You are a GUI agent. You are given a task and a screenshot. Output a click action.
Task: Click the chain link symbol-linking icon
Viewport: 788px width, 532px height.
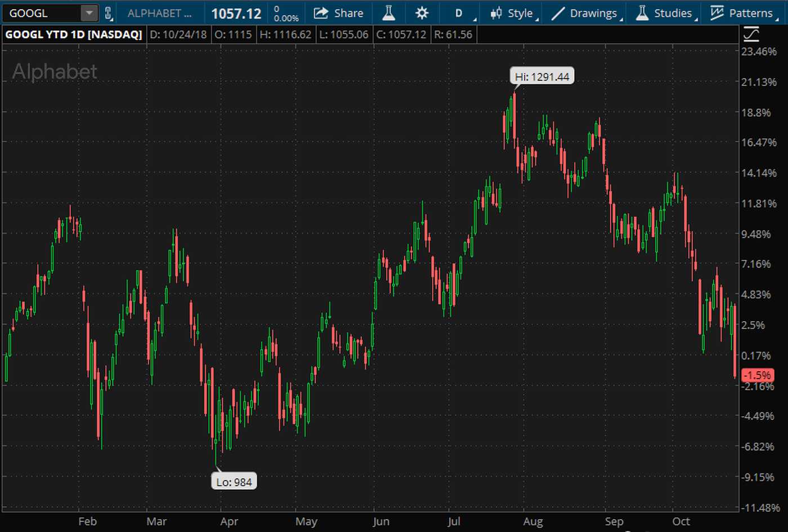pyautogui.click(x=109, y=13)
